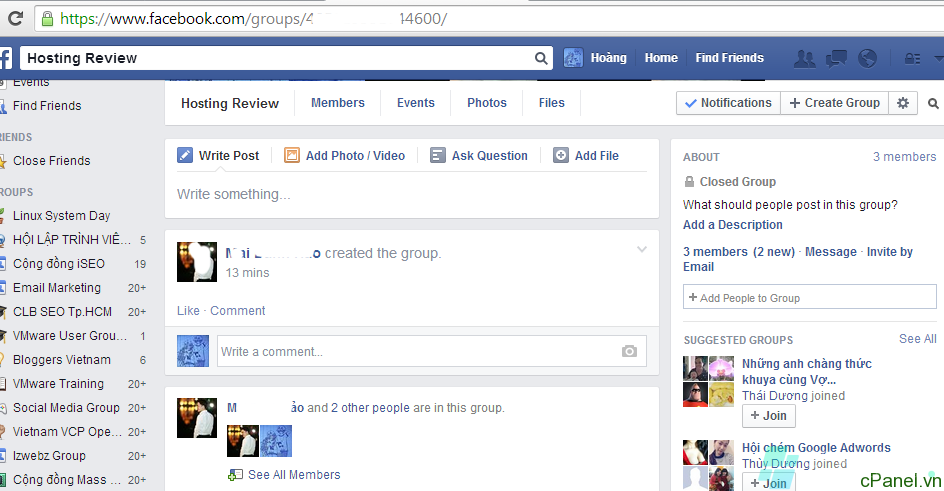Switch to Events tab of group
This screenshot has width=944, height=491.
tap(415, 103)
